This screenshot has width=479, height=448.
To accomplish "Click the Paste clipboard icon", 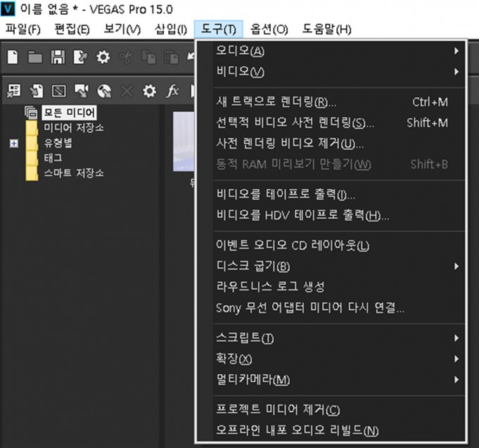I will point(171,57).
